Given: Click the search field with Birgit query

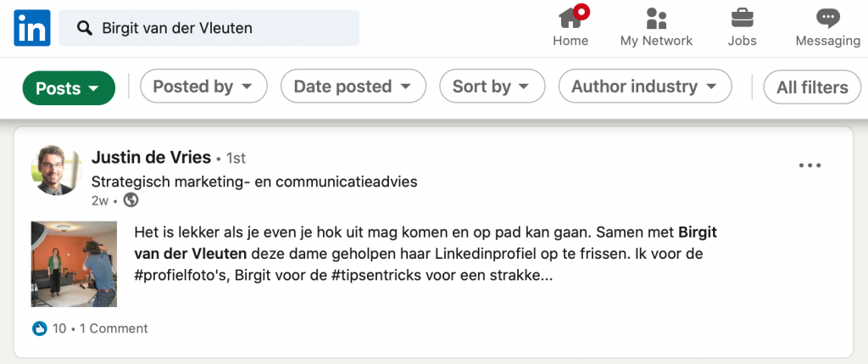Looking at the screenshot, I should [x=209, y=28].
